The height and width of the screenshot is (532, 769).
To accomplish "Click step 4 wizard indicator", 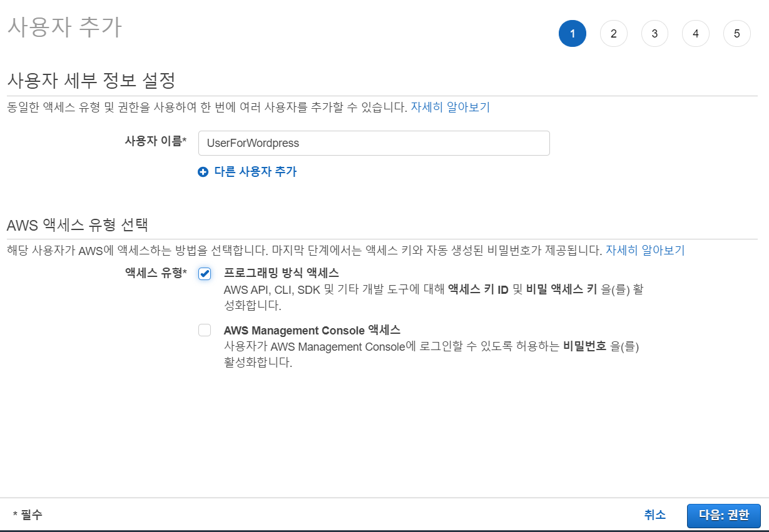I will pyautogui.click(x=696, y=34).
